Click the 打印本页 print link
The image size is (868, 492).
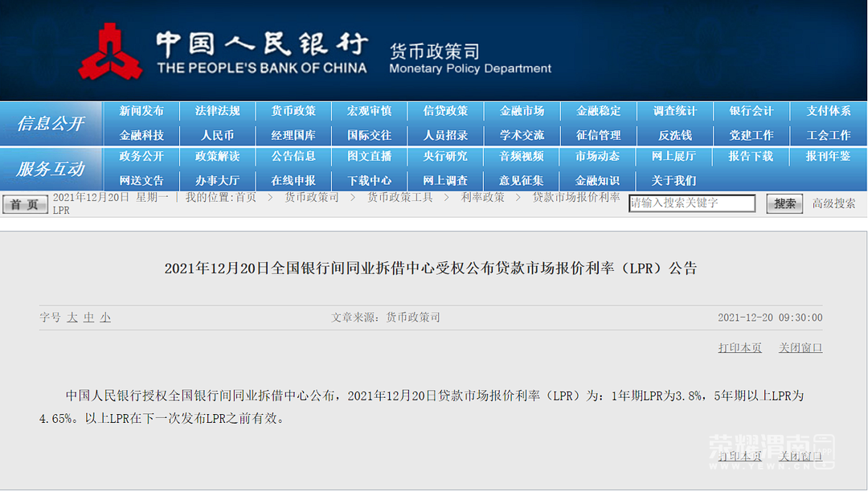(x=739, y=347)
